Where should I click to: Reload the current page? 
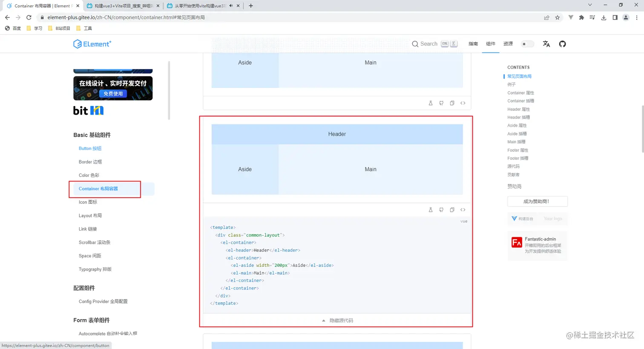29,17
